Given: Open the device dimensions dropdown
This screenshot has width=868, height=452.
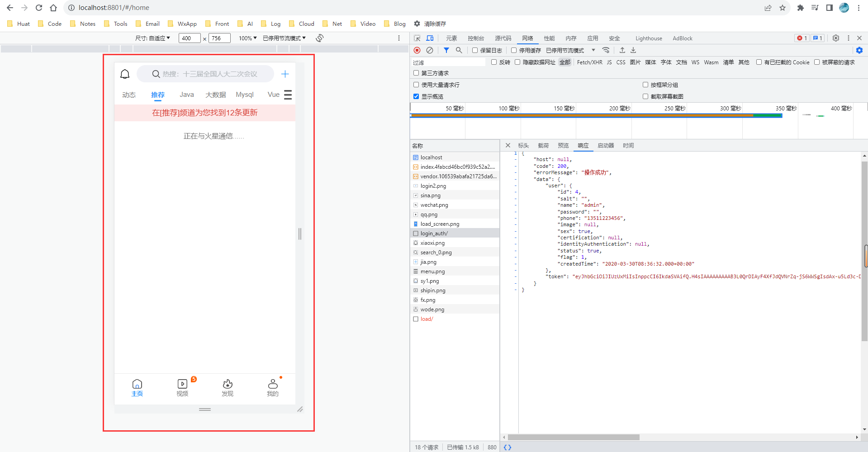Looking at the screenshot, I should tap(153, 38).
